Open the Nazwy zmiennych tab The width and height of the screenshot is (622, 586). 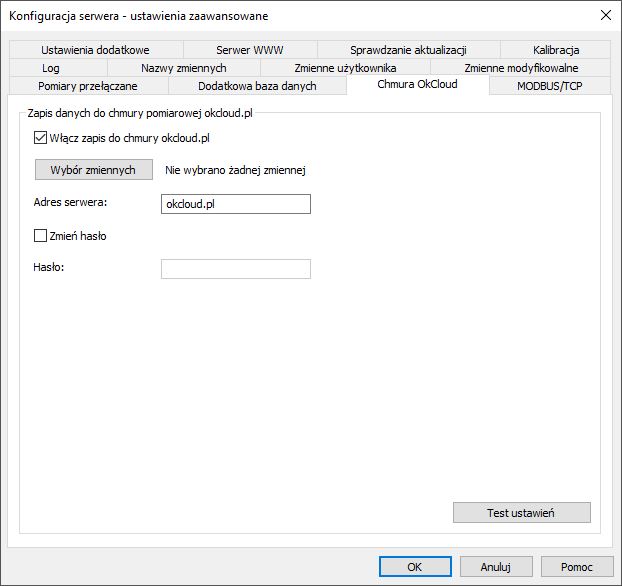[x=184, y=68]
